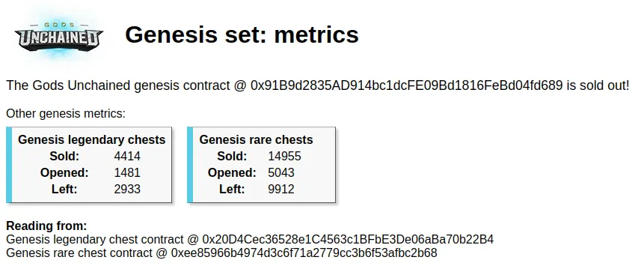Click legendary chests opened value 1481
The width and height of the screenshot is (644, 272).
point(127,173)
